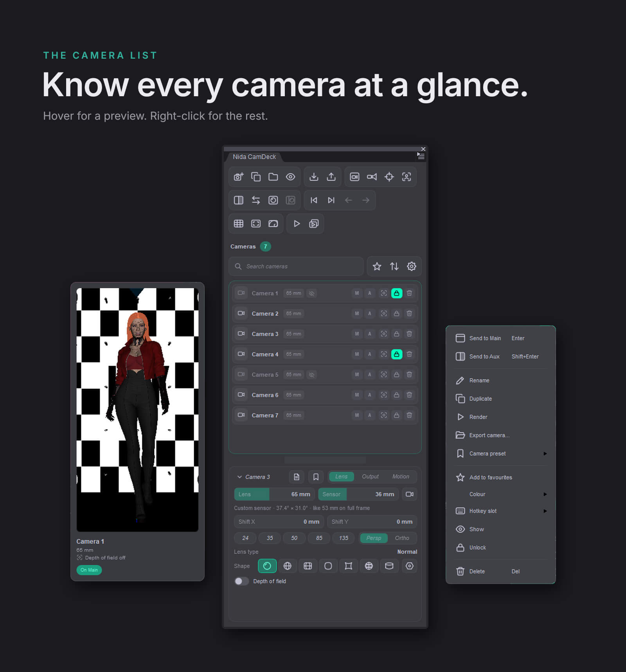Click the crosshair target icon in toolbar
626x672 pixels.
(389, 177)
